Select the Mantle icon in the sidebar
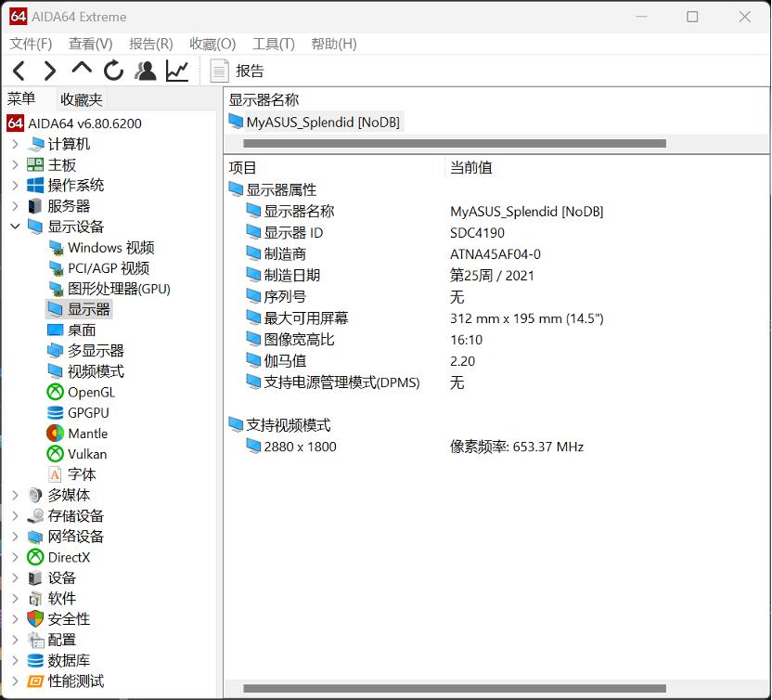 54,433
